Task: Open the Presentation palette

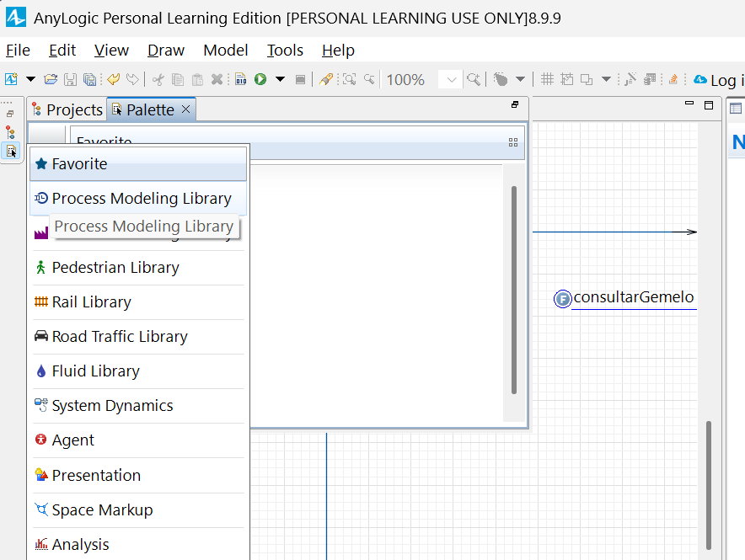Action: point(138,476)
